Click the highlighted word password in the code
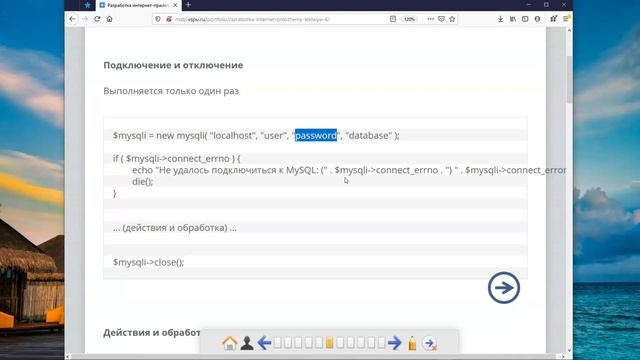 point(316,135)
